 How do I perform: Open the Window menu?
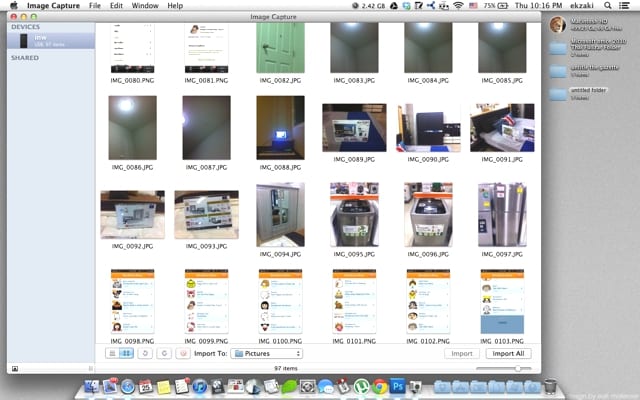145,6
